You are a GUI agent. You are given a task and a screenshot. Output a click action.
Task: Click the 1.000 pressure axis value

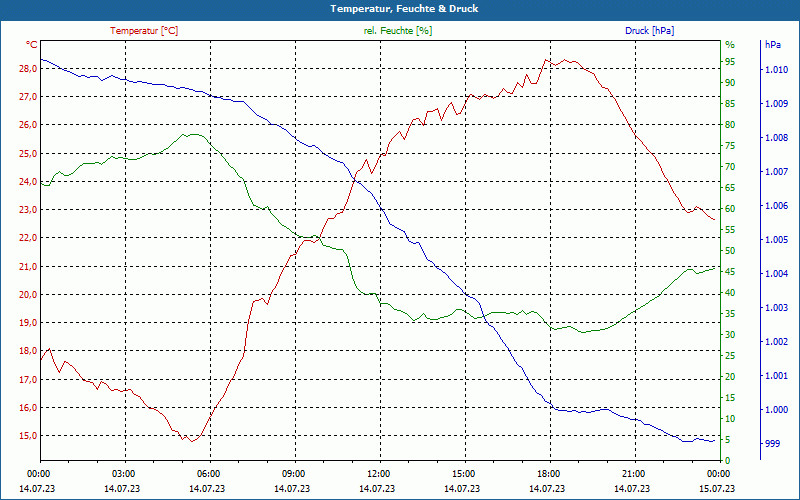tap(777, 410)
